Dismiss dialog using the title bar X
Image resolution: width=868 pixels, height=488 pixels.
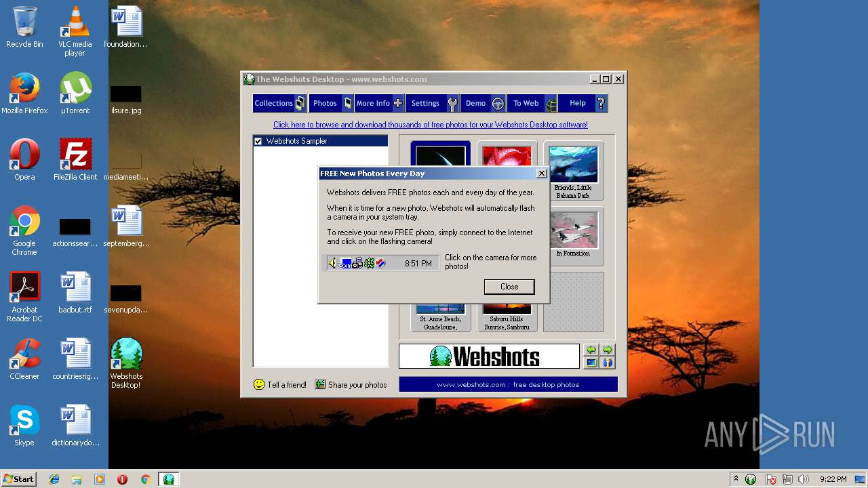coord(541,174)
